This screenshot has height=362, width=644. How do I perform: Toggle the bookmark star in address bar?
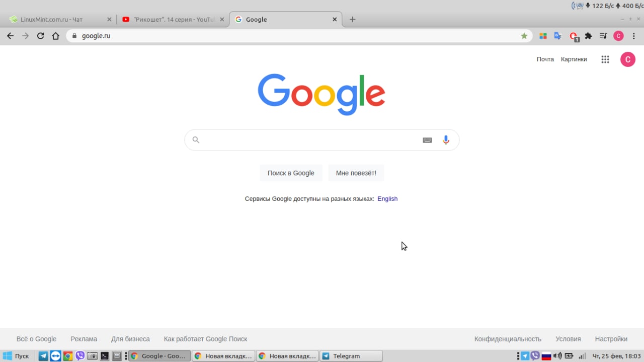524,36
